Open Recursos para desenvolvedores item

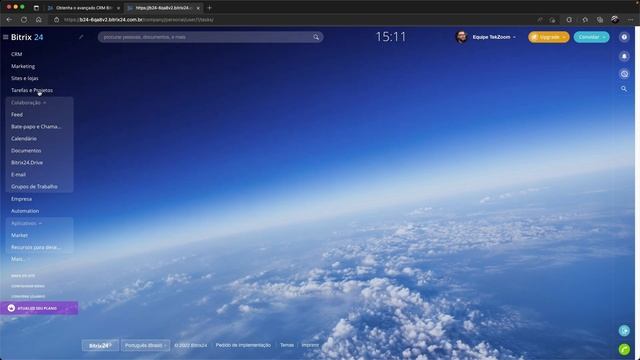[36, 247]
